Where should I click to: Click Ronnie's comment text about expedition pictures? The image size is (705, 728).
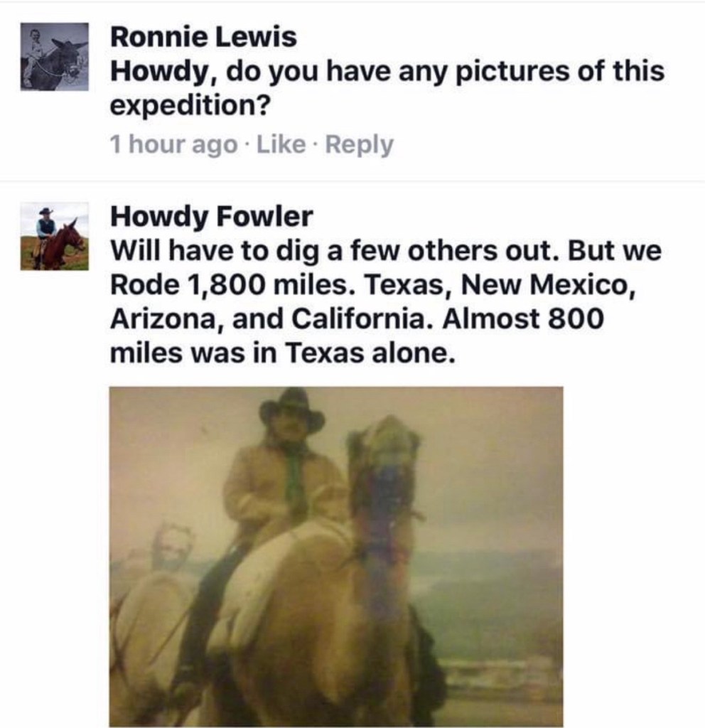click(x=387, y=88)
